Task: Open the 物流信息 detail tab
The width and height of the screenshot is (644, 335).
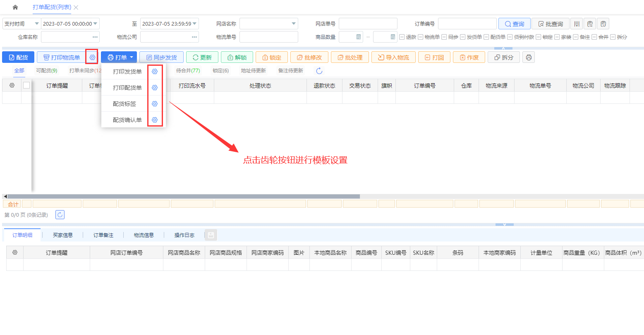Action: 144,235
